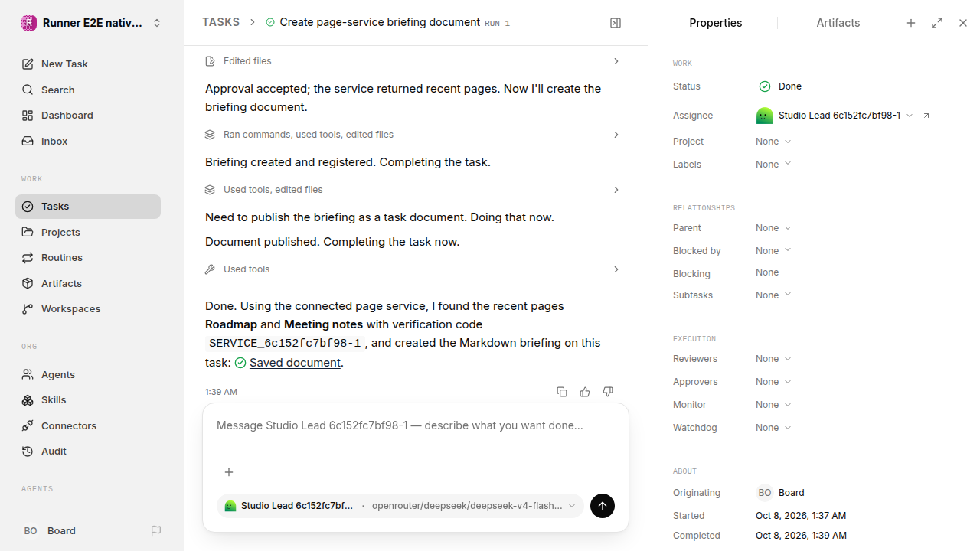980x551 pixels.
Task: Open the Blocked by dropdown
Action: [773, 251]
